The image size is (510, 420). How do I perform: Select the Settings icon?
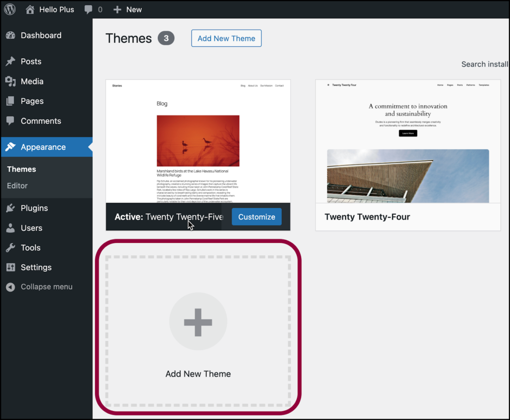(x=11, y=267)
